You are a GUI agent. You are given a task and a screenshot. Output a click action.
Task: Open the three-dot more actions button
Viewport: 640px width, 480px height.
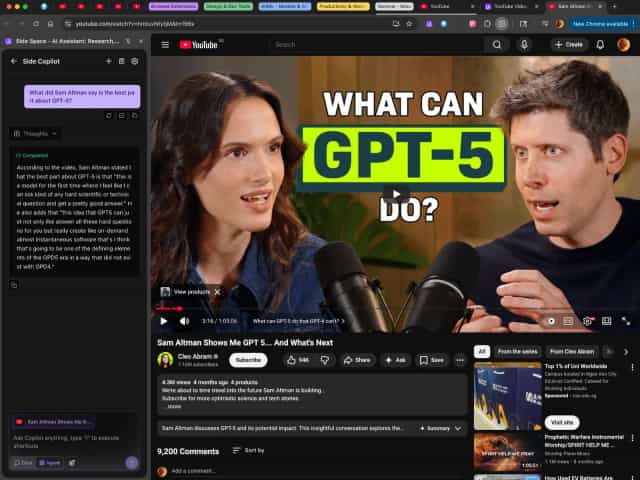tap(460, 360)
